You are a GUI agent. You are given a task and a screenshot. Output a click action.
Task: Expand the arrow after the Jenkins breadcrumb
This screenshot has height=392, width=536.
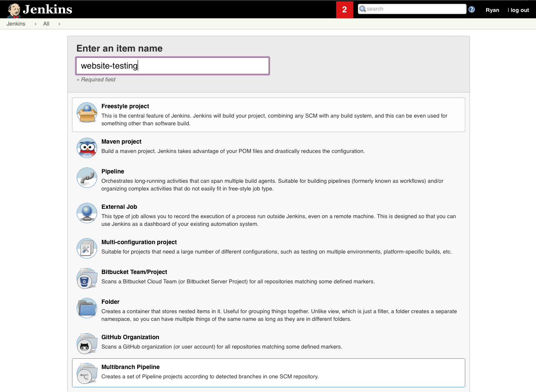[36, 24]
